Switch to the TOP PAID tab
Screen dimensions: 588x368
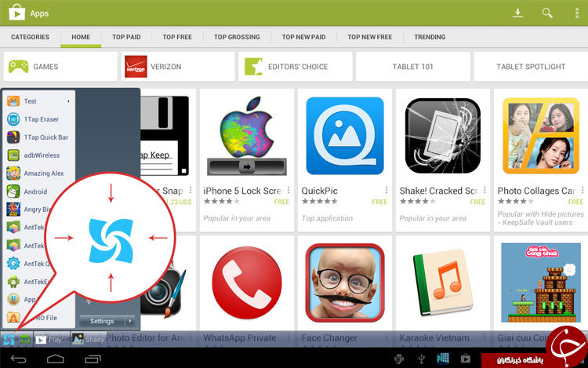tap(126, 37)
